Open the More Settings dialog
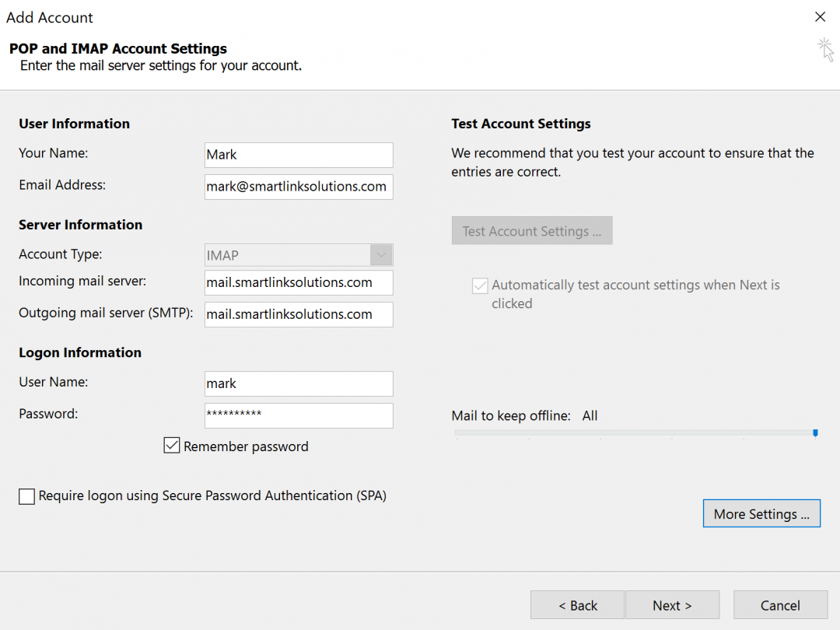This screenshot has height=630, width=840. pyautogui.click(x=761, y=513)
